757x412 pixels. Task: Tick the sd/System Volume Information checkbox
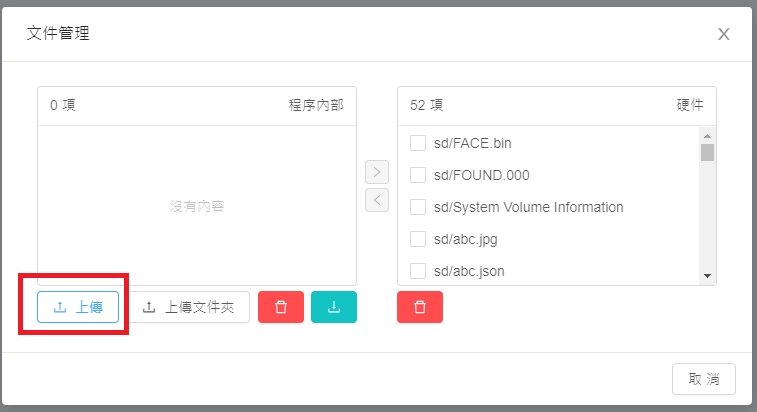pyautogui.click(x=419, y=207)
